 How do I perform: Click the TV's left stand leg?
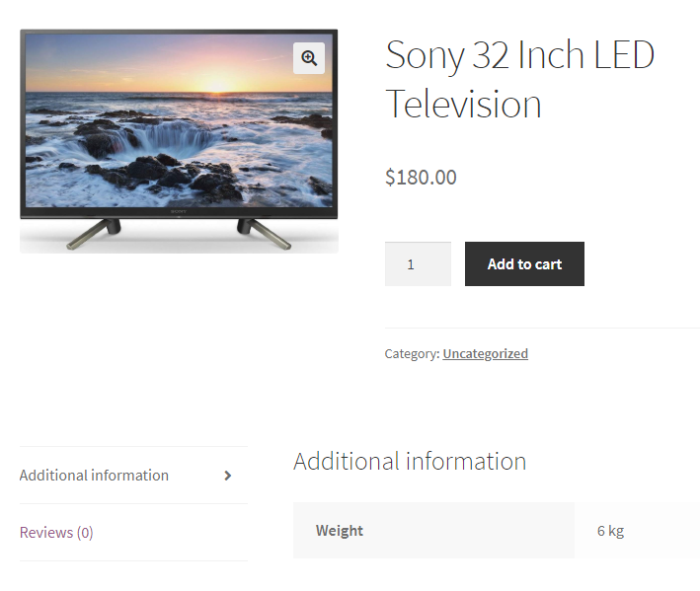[95, 233]
